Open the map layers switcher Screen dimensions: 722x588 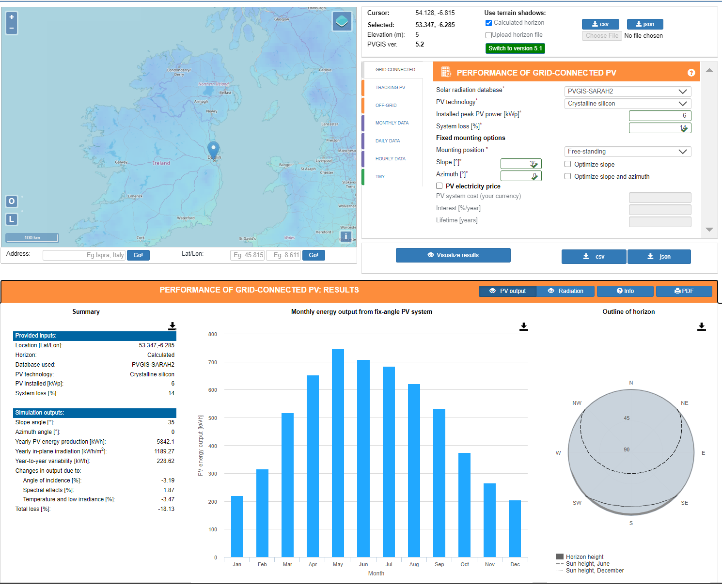point(342,21)
